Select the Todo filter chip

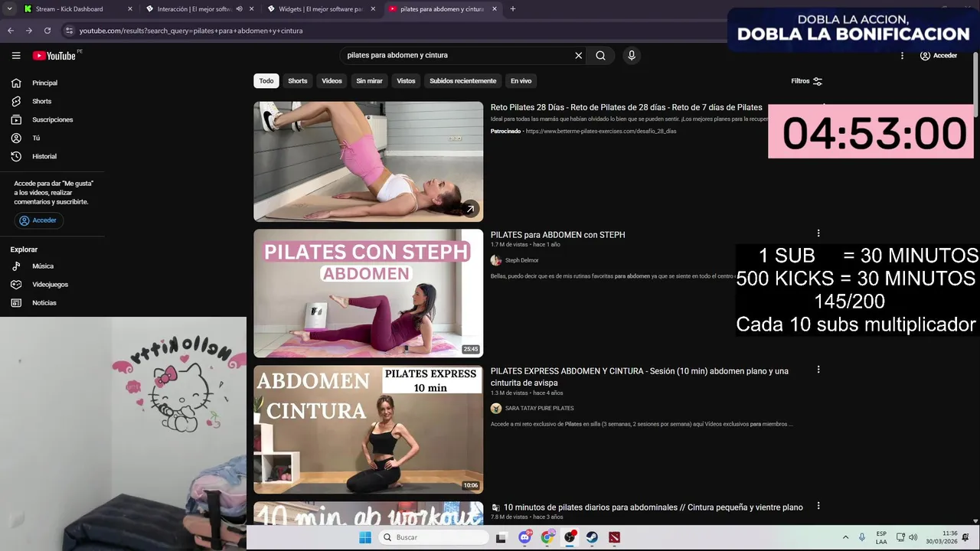266,81
